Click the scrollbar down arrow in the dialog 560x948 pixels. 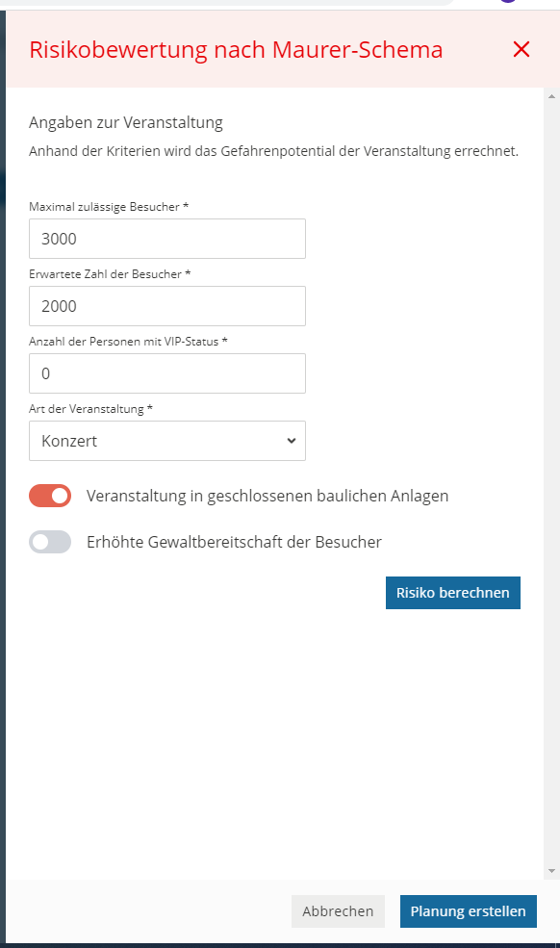(x=551, y=871)
